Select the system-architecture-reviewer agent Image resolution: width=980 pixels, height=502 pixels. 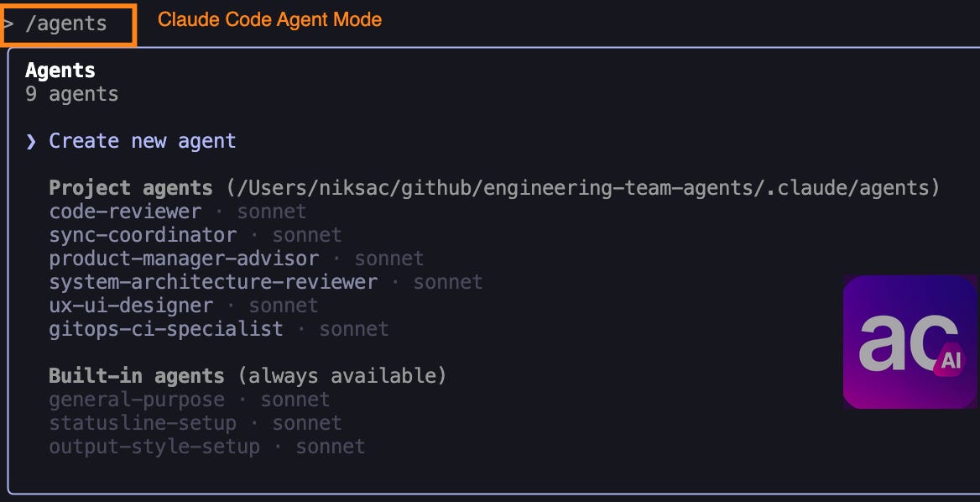(x=212, y=282)
